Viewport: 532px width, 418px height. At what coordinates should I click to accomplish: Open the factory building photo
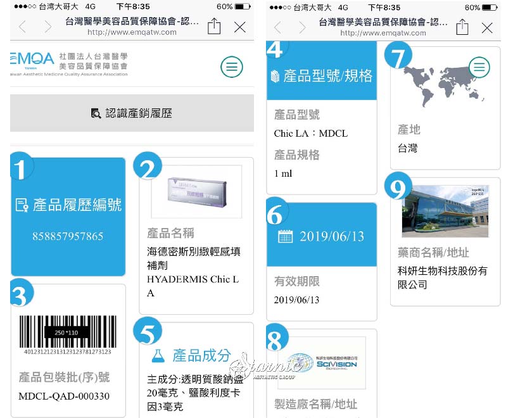point(445,212)
